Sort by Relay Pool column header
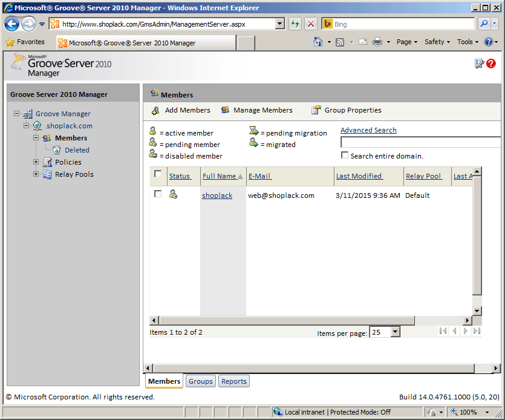Viewport: 505px width, 420px height. (423, 176)
